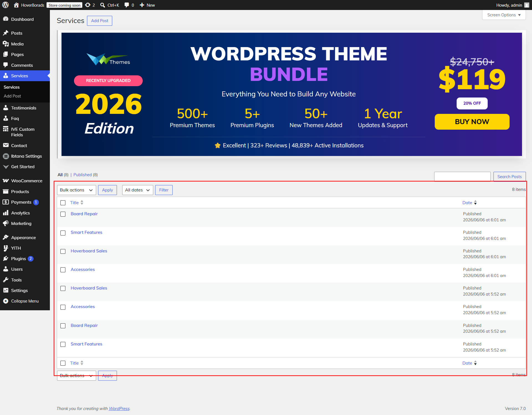Viewport: 532px width, 415px height.
Task: Sort by Title in table footer
Action: click(76, 363)
